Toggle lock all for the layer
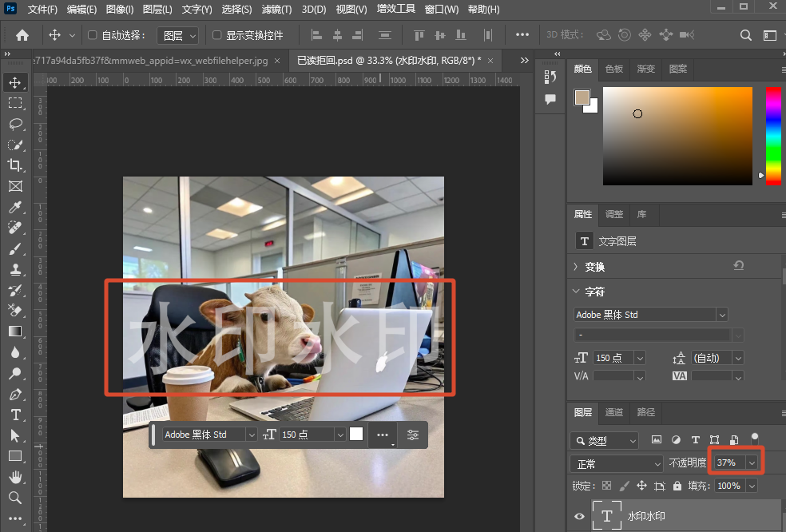This screenshot has height=532, width=786. point(677,486)
